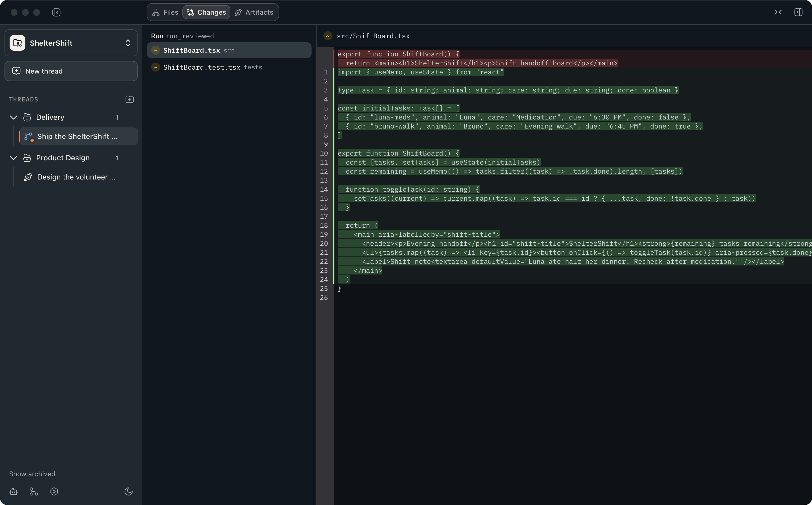Click the src/ShiftBoard.tsx file path header
This screenshot has height=505, width=812.
click(x=373, y=36)
